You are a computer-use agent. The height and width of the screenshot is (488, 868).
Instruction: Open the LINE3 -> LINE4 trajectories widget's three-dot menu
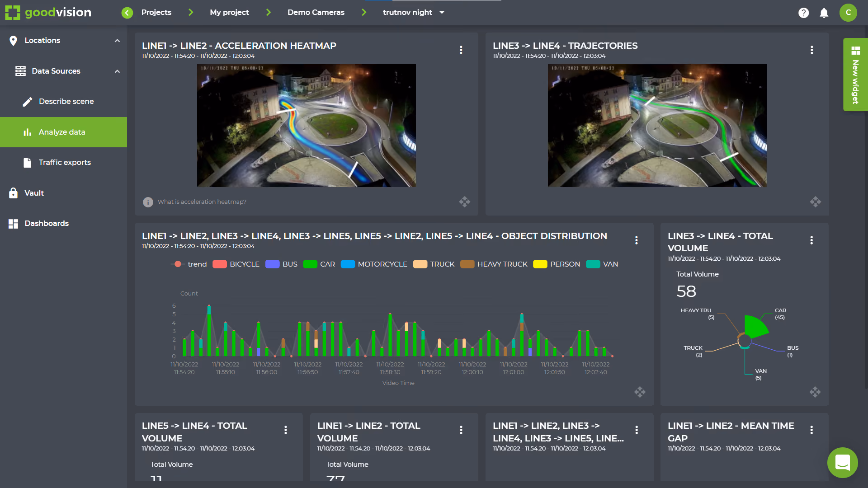[812, 50]
